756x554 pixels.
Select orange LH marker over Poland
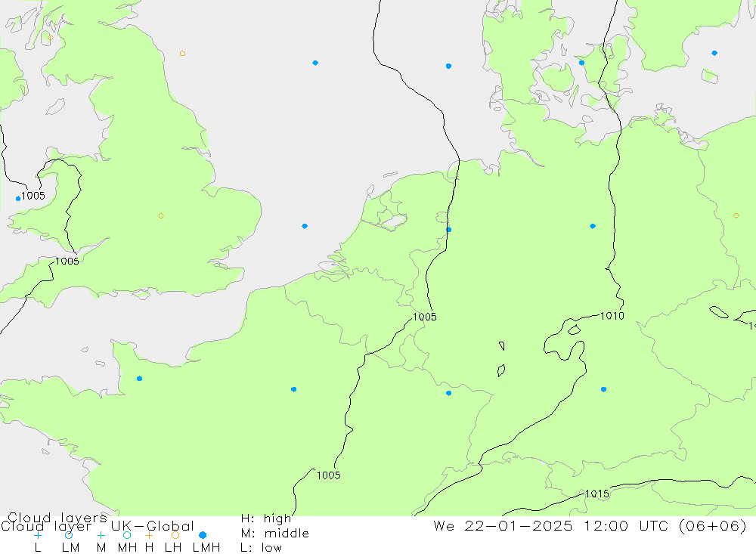[x=736, y=215]
